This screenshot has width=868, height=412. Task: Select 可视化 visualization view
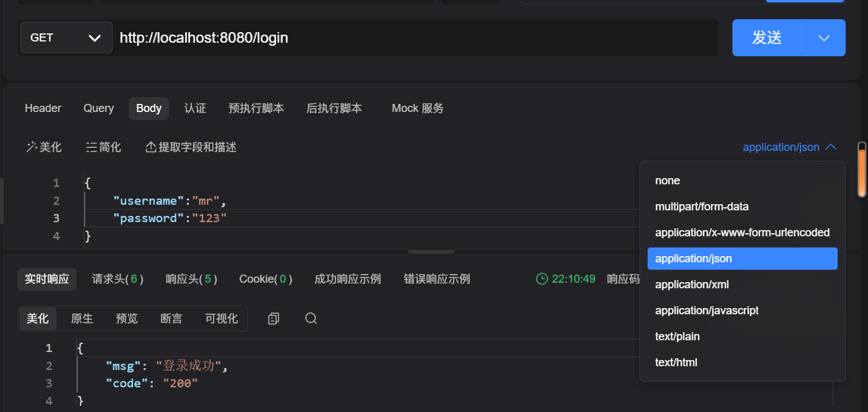[222, 319]
